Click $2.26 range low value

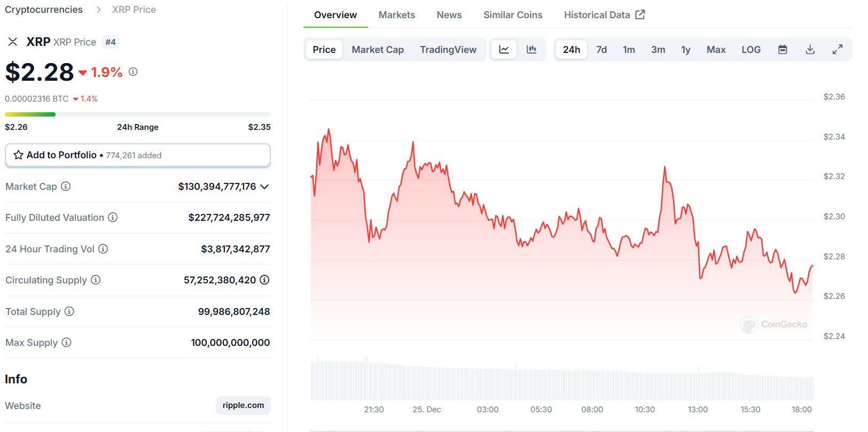pyautogui.click(x=16, y=127)
